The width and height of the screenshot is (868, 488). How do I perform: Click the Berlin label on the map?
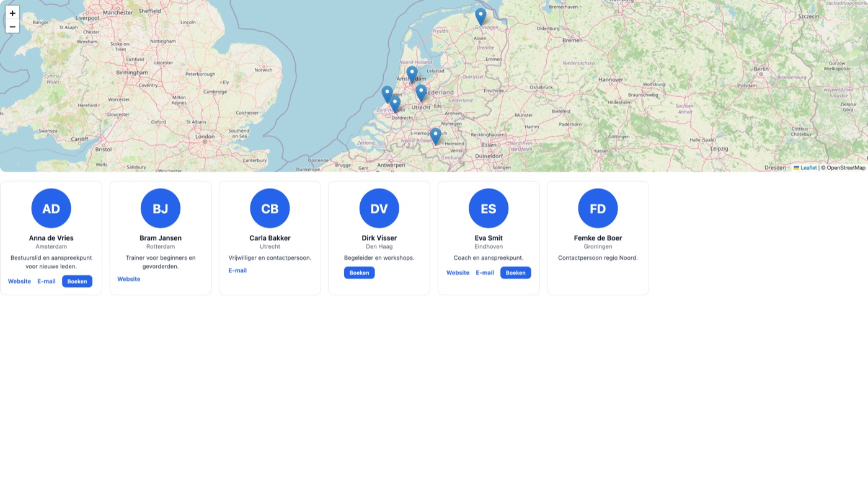click(761, 69)
